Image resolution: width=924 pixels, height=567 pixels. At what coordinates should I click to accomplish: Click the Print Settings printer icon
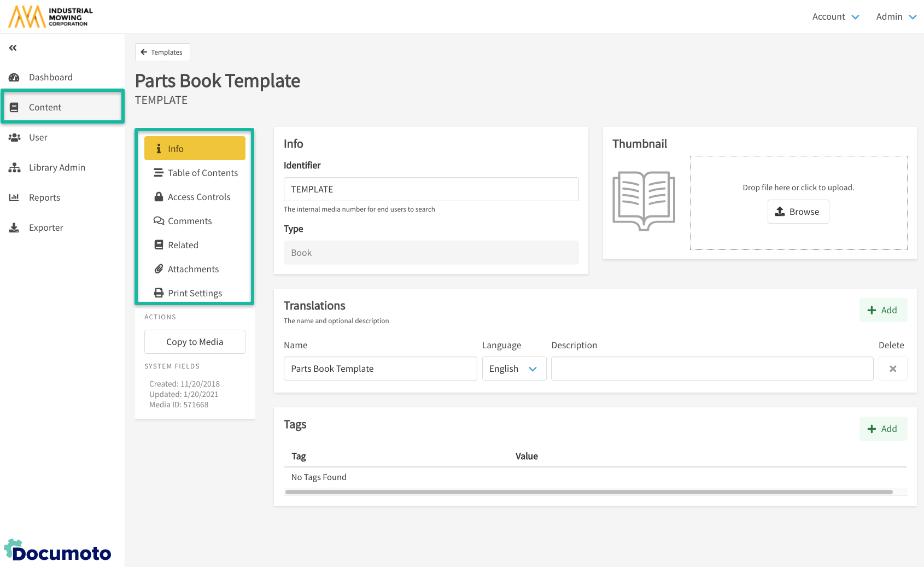pyautogui.click(x=159, y=293)
